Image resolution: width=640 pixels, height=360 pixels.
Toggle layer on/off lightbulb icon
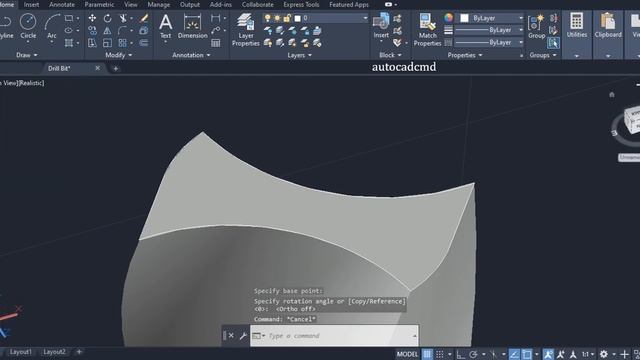point(267,18)
